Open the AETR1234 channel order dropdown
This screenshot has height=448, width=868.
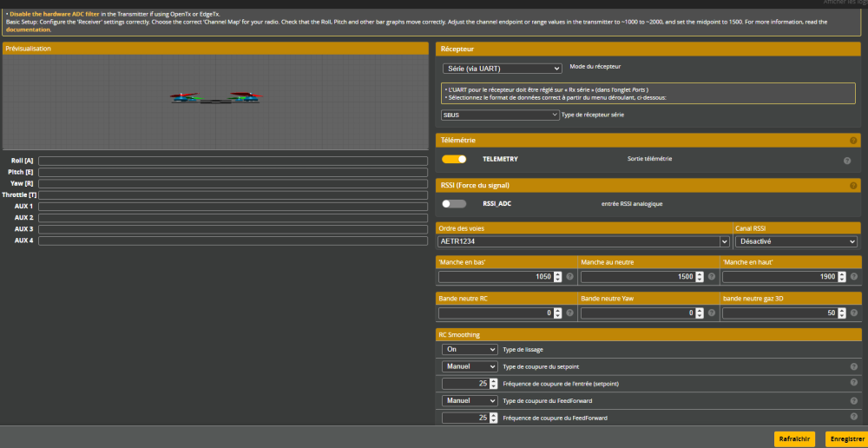[x=583, y=241]
